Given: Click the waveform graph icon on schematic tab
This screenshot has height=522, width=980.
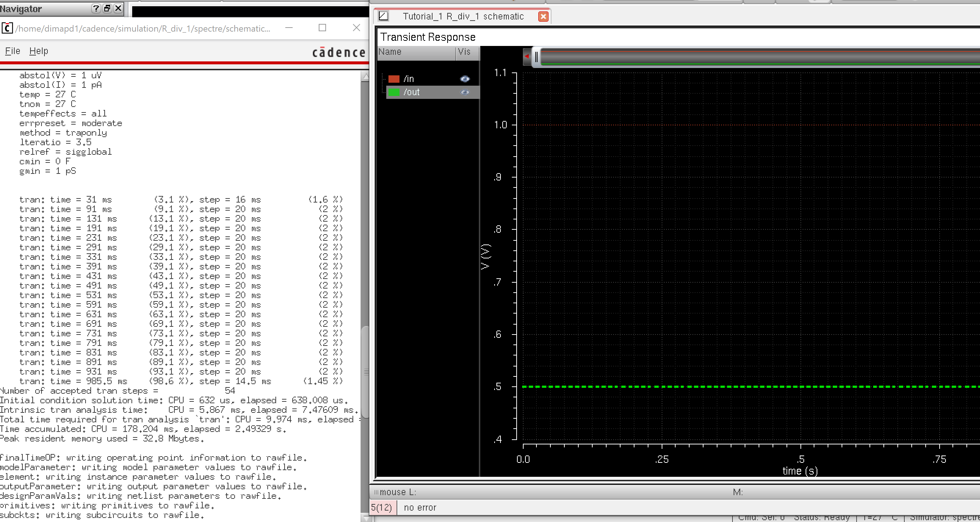Looking at the screenshot, I should (383, 16).
